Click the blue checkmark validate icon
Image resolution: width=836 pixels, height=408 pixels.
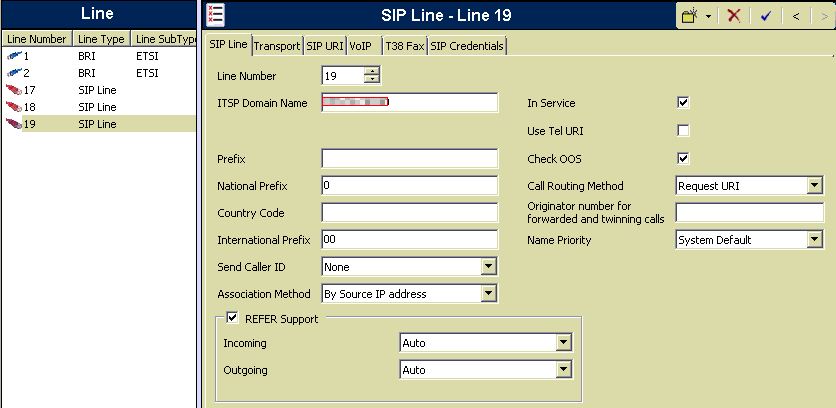[x=765, y=15]
